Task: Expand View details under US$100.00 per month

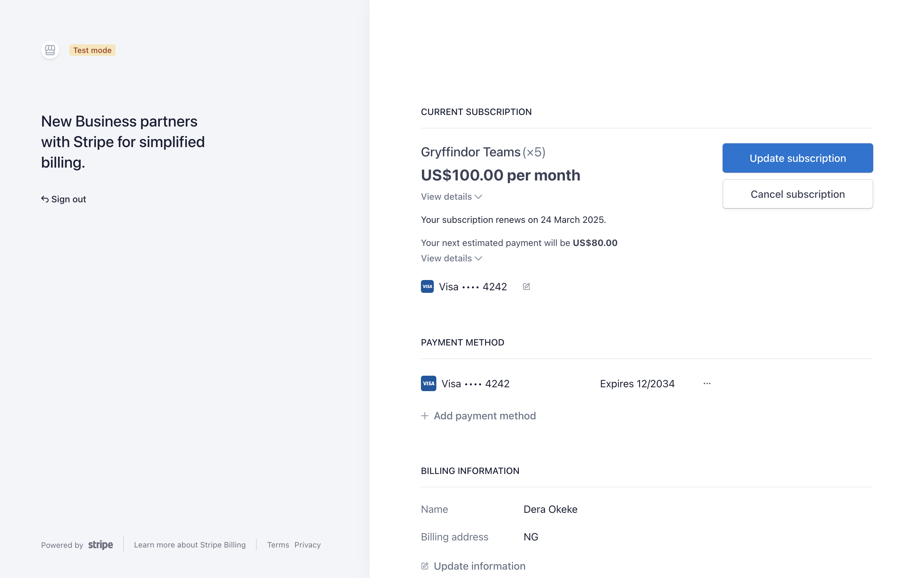Action: pyautogui.click(x=451, y=197)
